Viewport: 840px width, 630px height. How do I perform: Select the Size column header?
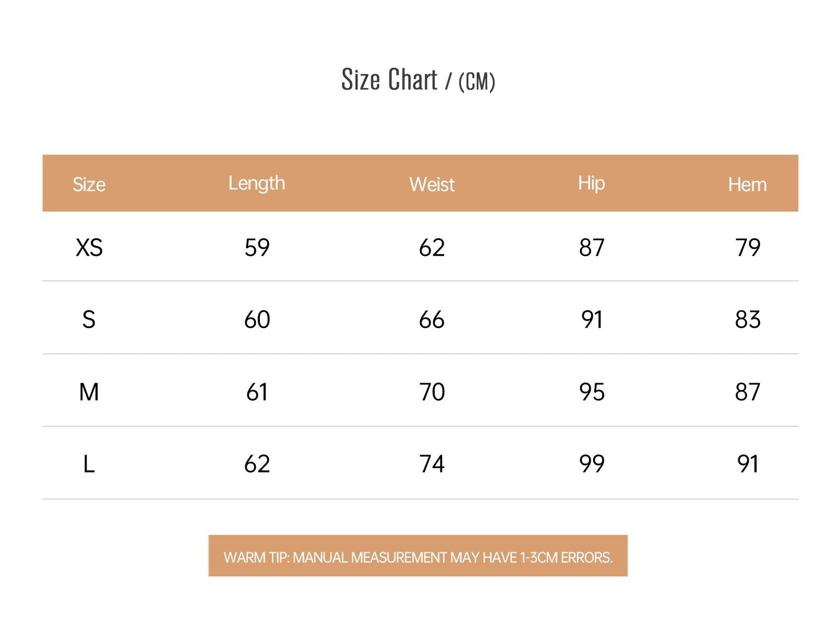[x=89, y=185]
